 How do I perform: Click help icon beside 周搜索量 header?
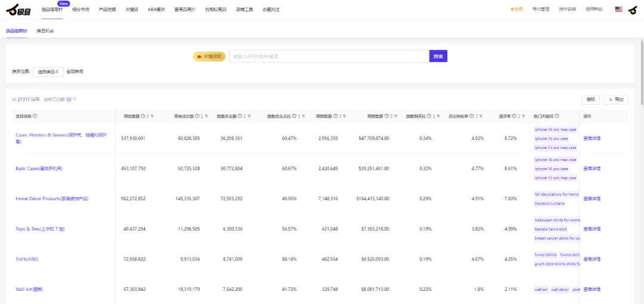coord(143,116)
